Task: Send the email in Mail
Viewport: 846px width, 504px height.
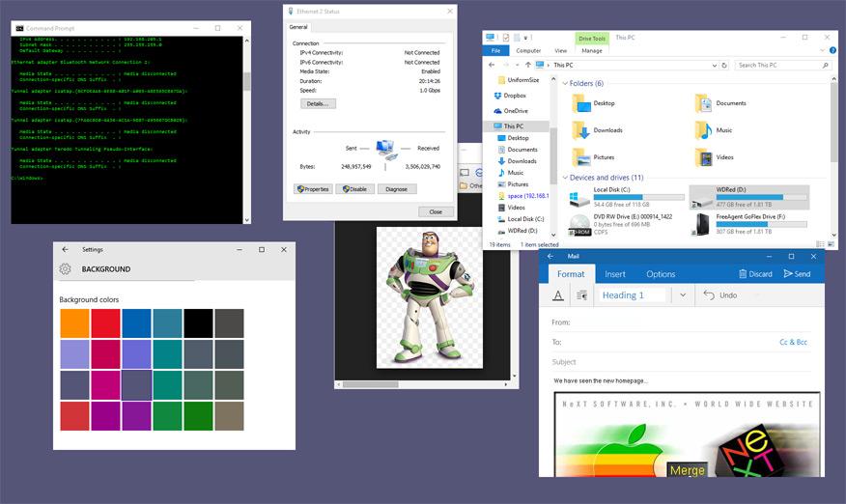Action: (797, 274)
